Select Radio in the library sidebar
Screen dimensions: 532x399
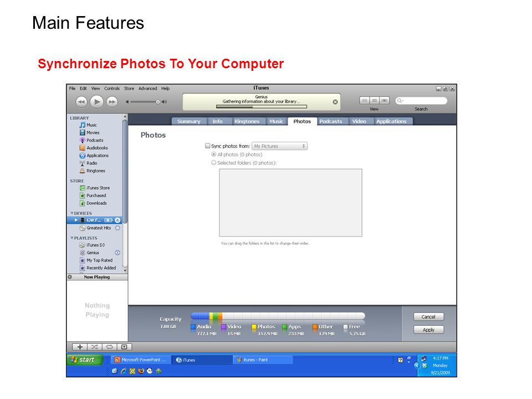click(91, 163)
